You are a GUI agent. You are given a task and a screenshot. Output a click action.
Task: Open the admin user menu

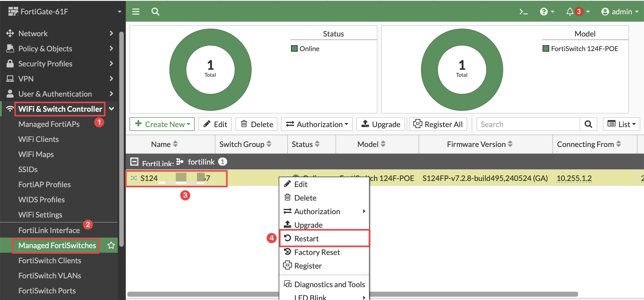tap(620, 12)
